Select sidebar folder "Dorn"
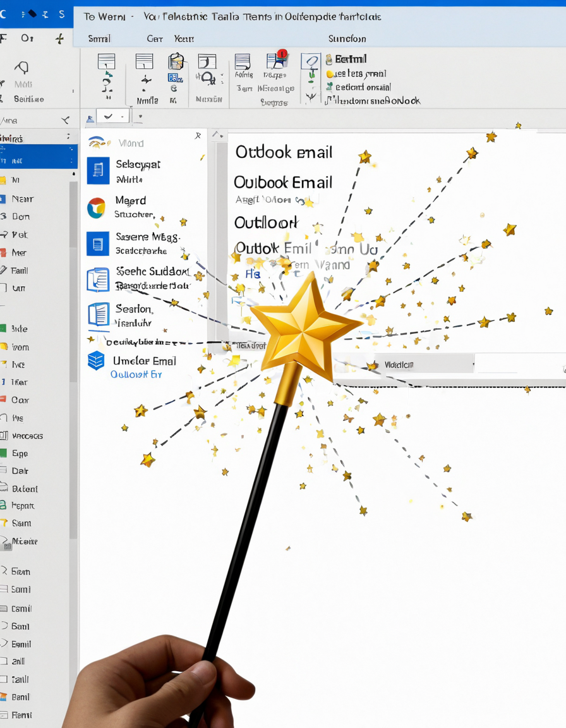This screenshot has width=566, height=728. tap(21, 216)
